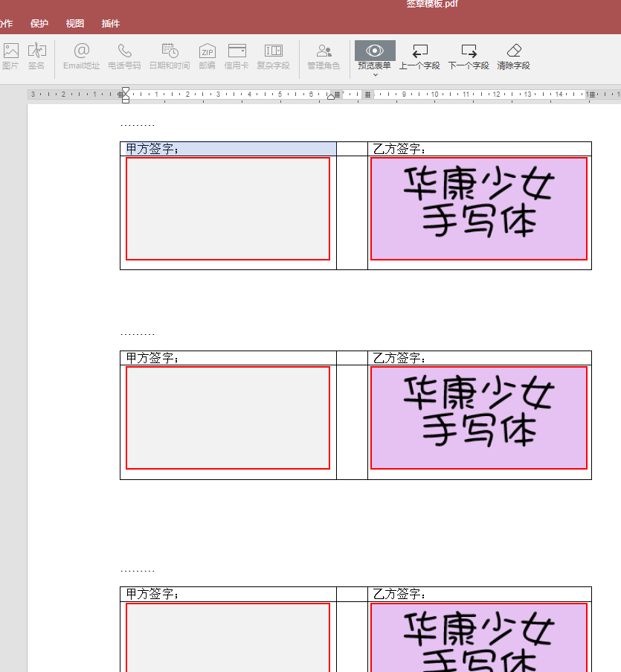Select the 图片 image field tool
621x672 pixels.
(10, 56)
